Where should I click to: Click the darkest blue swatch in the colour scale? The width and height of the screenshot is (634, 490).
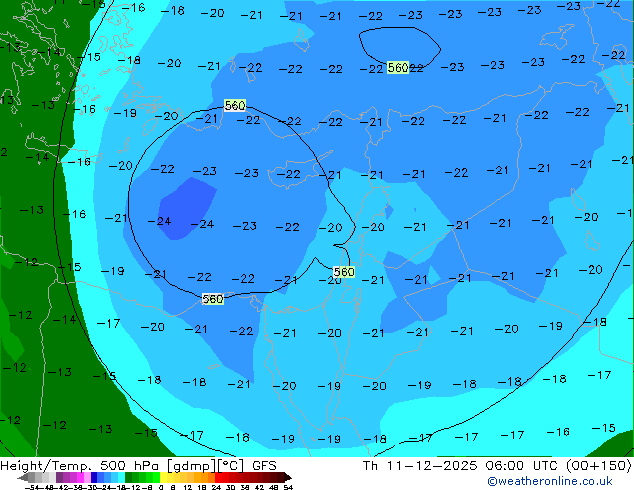click(94, 477)
